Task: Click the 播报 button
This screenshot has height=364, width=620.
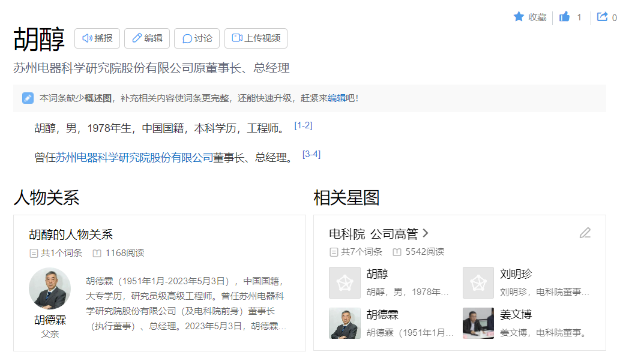Action: 97,38
